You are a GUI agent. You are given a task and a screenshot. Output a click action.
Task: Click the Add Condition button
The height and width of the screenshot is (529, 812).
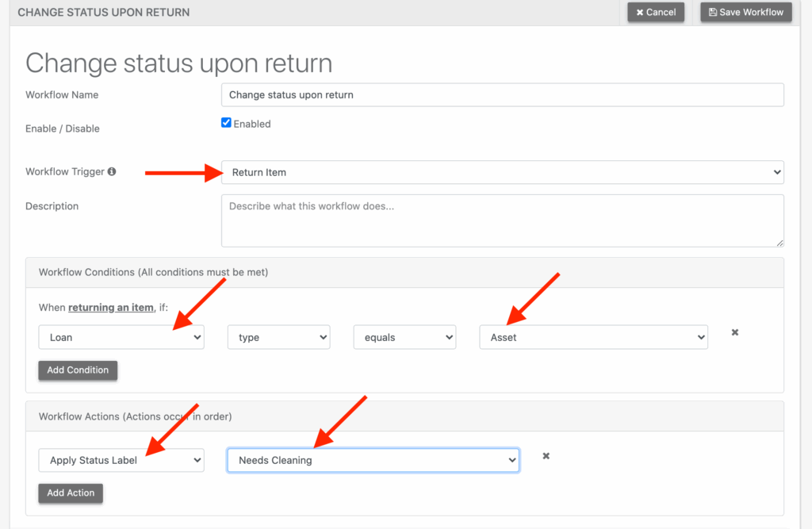(x=78, y=370)
